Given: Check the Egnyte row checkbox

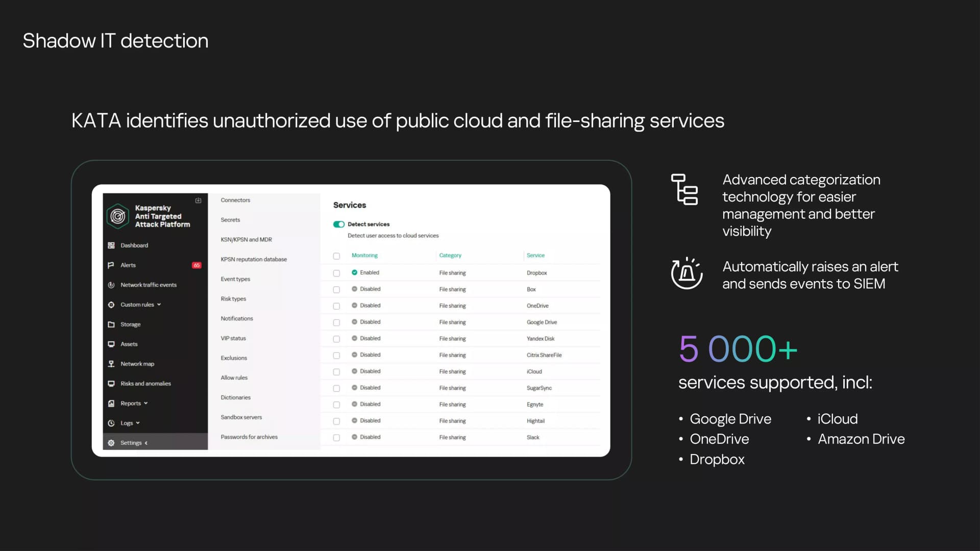Looking at the screenshot, I should 336,405.
